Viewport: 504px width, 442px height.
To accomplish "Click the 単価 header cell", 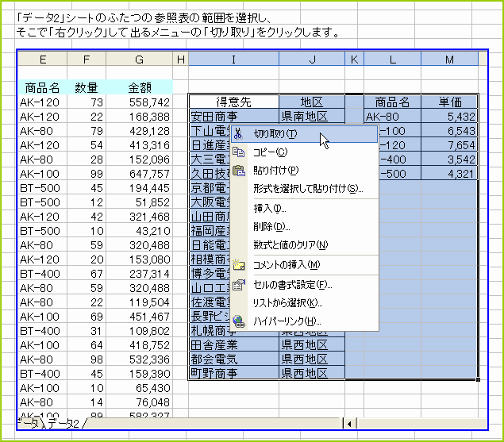I will pos(449,102).
